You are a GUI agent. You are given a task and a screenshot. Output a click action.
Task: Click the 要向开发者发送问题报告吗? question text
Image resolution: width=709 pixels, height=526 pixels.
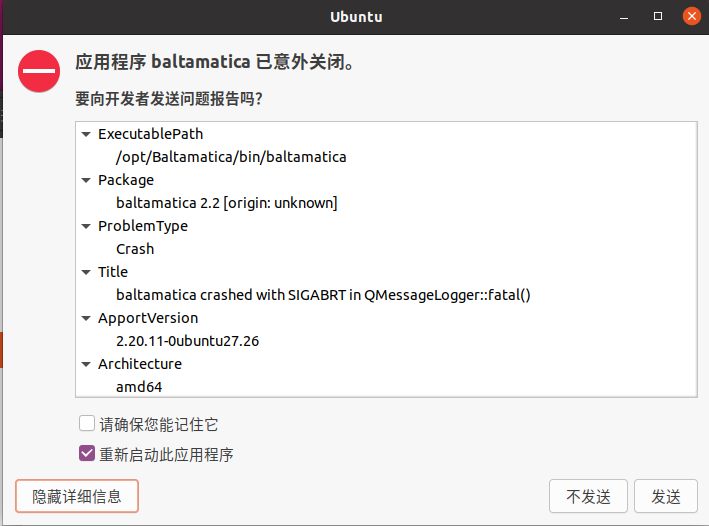tap(169, 98)
